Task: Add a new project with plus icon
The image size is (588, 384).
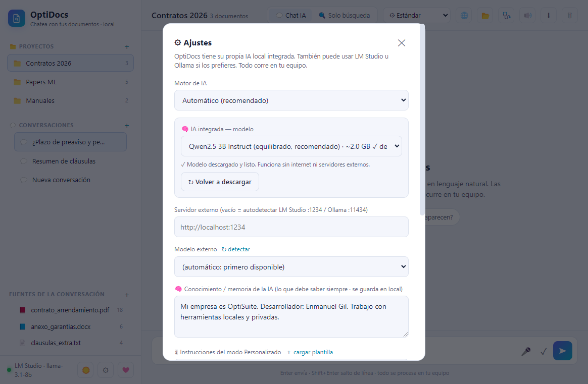Action: tap(127, 47)
